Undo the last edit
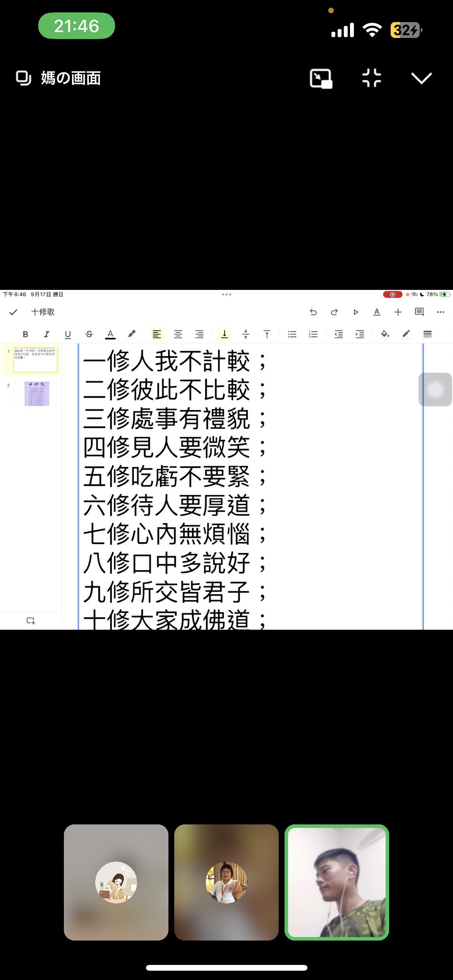The height and width of the screenshot is (980, 453). tap(313, 312)
